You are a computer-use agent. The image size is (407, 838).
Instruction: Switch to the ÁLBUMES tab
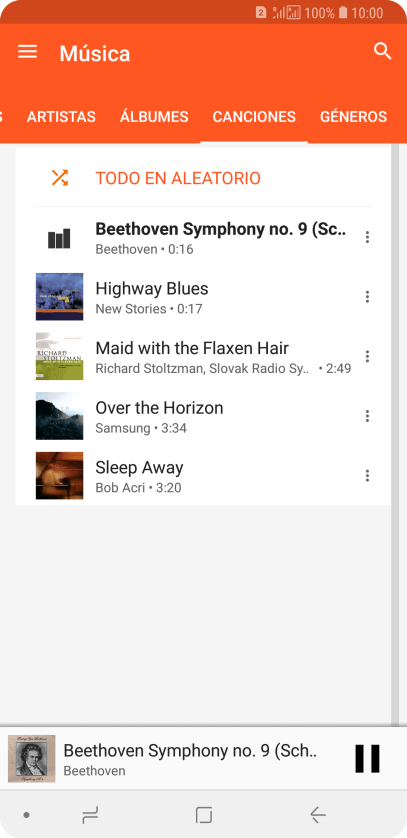click(x=154, y=117)
